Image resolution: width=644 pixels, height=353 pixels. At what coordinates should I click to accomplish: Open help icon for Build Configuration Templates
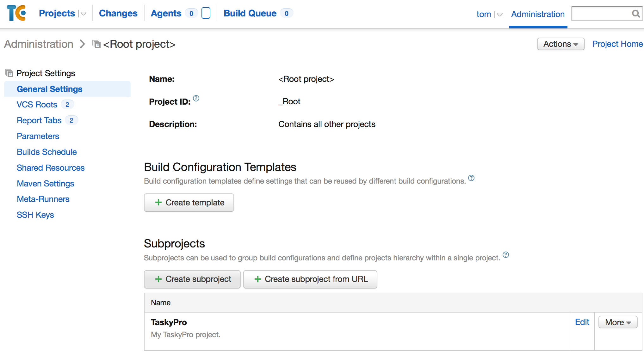click(x=471, y=178)
